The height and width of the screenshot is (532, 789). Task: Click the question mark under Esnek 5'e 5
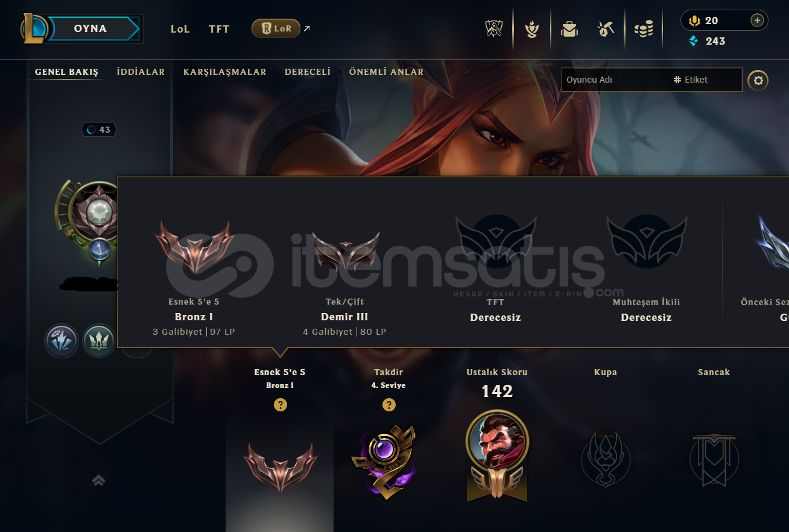[x=280, y=405]
